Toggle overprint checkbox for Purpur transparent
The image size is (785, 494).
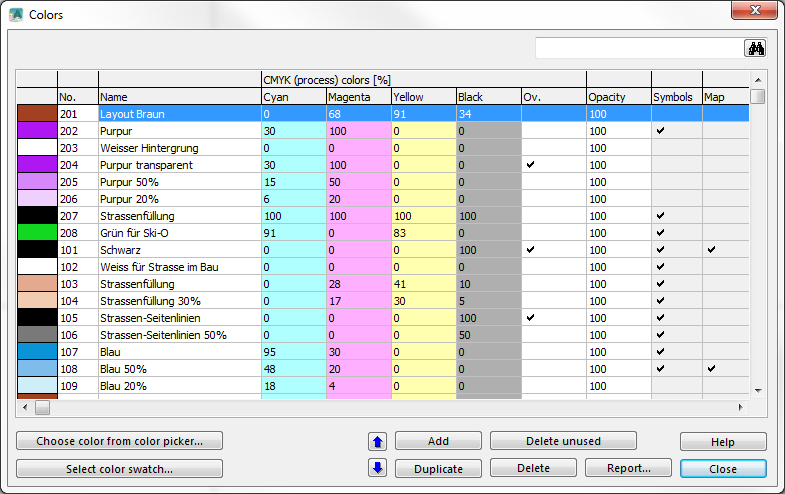(531, 164)
